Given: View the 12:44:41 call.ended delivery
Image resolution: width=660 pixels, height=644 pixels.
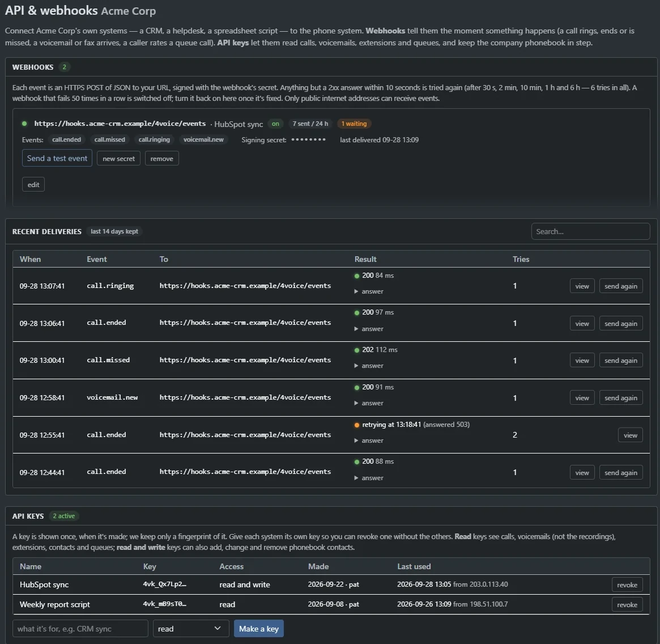Looking at the screenshot, I should 582,473.
